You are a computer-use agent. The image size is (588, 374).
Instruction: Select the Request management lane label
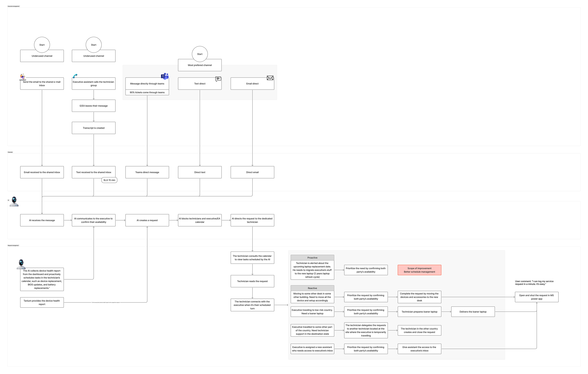click(13, 245)
